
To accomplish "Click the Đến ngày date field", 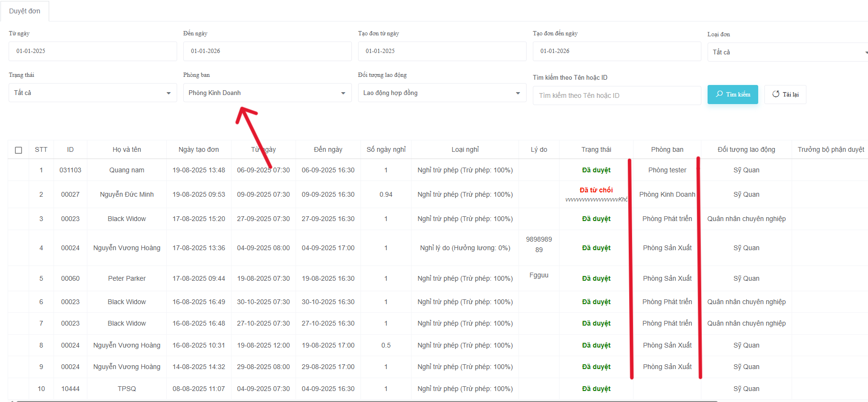I will (267, 51).
